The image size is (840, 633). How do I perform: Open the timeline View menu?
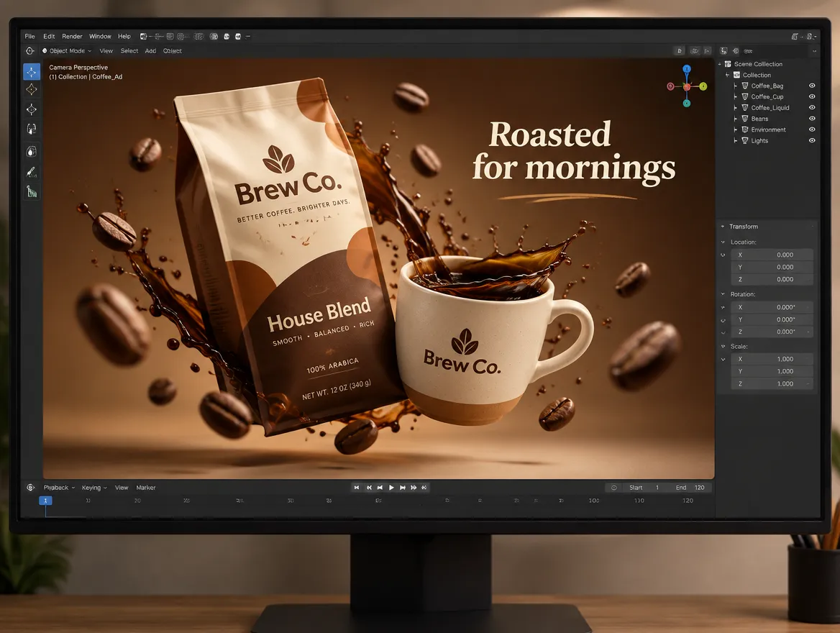tap(122, 488)
